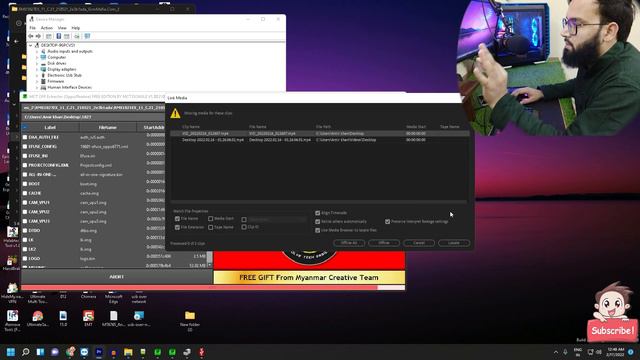This screenshot has width=640, height=360.
Task: Show hidden icons via tray chevron
Action: point(556,352)
